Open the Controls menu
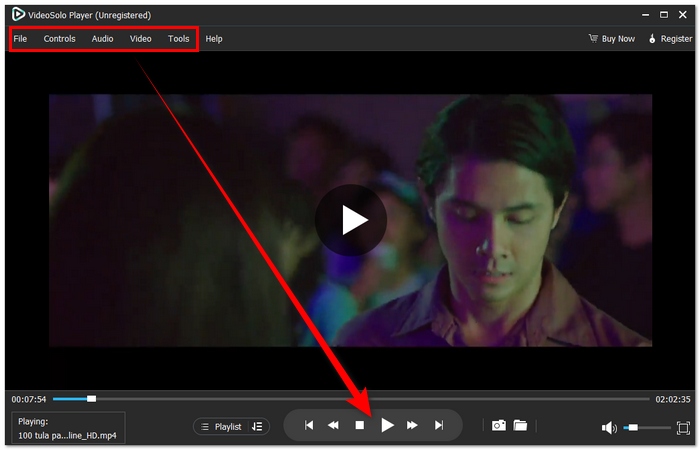 pos(59,39)
